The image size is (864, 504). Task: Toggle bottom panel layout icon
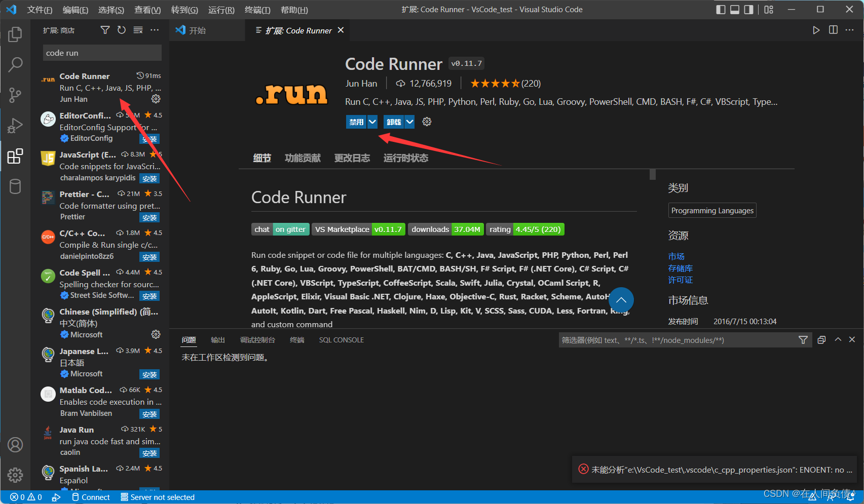click(x=735, y=10)
